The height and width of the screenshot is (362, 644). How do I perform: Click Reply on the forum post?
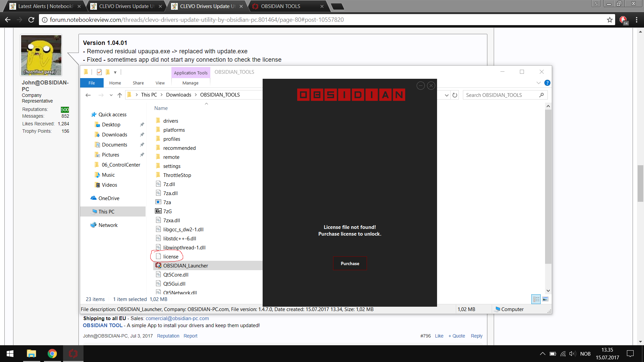pyautogui.click(x=476, y=336)
